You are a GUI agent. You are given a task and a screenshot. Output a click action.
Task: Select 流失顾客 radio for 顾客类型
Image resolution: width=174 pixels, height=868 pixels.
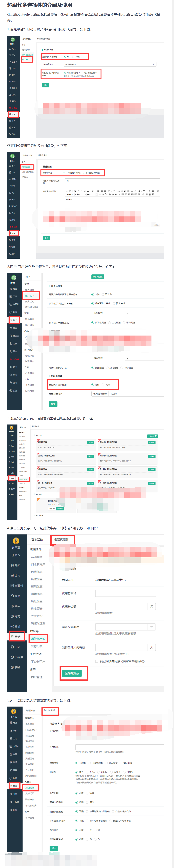click(x=106, y=763)
